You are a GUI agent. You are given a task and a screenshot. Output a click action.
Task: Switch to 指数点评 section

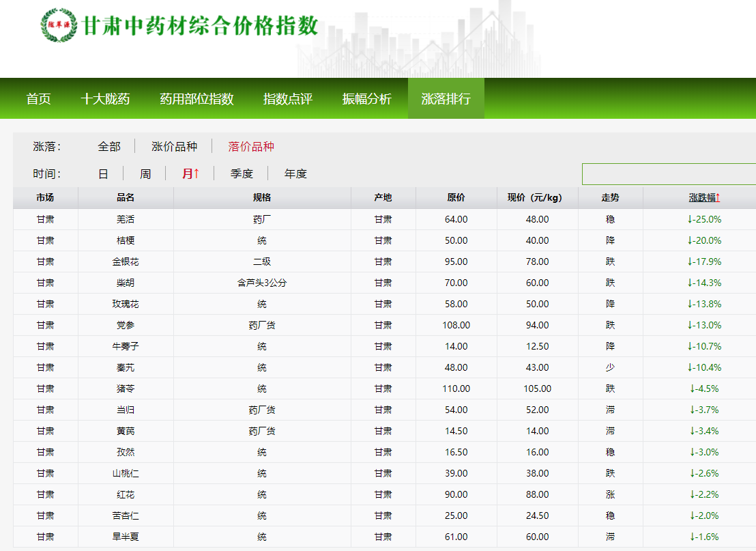click(288, 99)
